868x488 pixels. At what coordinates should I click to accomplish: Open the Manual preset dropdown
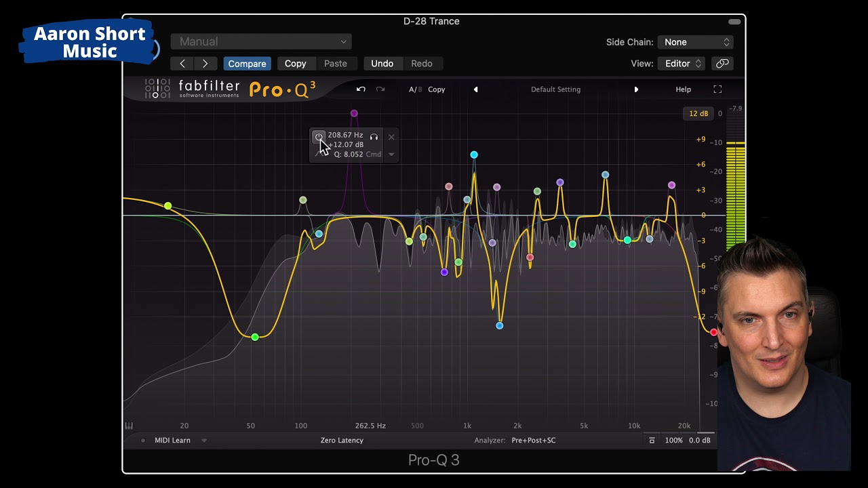click(x=261, y=42)
